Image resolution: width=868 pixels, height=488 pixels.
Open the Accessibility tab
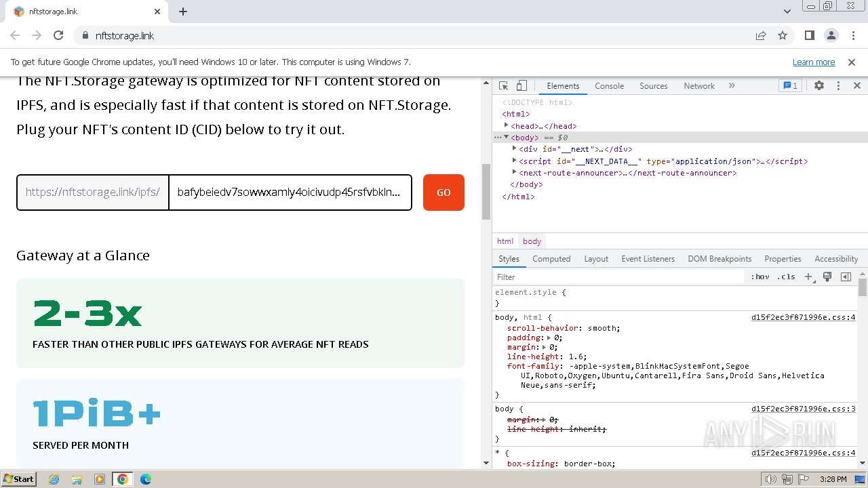pos(836,259)
